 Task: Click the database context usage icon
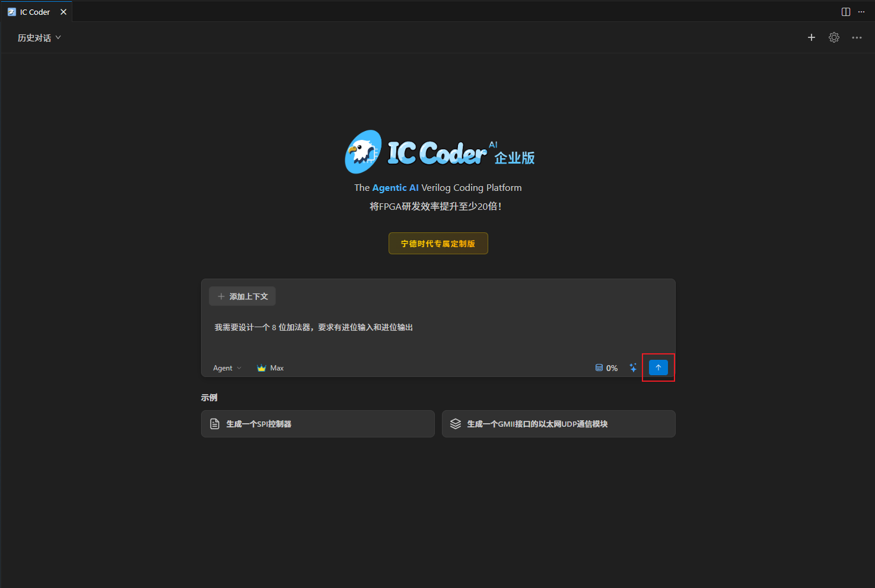(599, 368)
